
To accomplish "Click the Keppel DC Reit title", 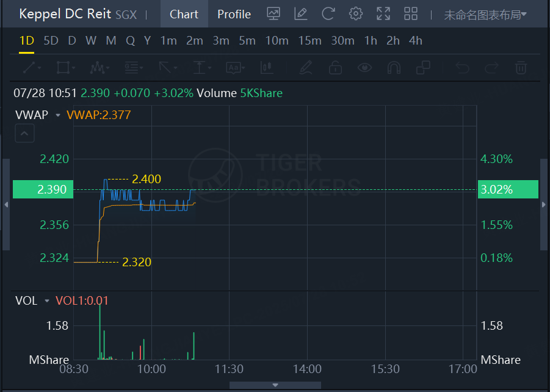I will pos(65,14).
